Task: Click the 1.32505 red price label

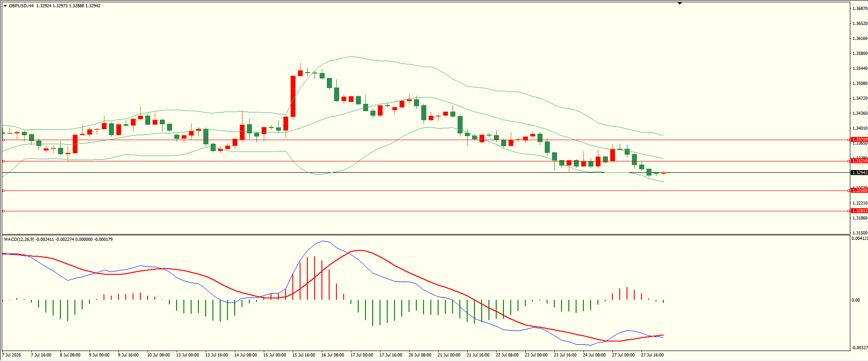Action: (859, 190)
